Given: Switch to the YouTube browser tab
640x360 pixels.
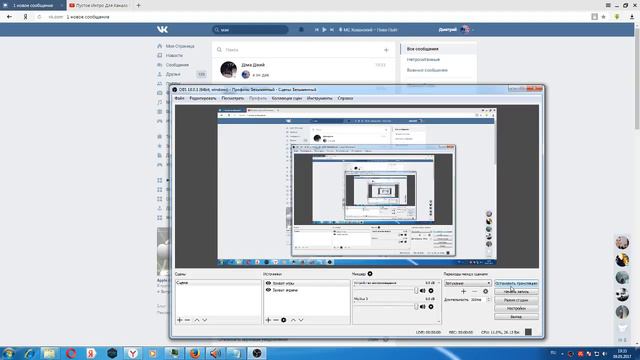Looking at the screenshot, I should point(100,5).
